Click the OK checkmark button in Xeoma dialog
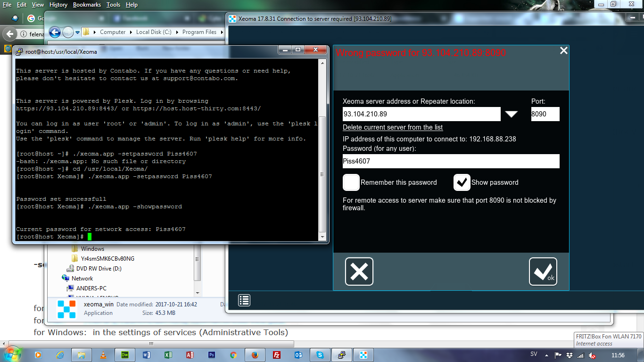 click(543, 271)
